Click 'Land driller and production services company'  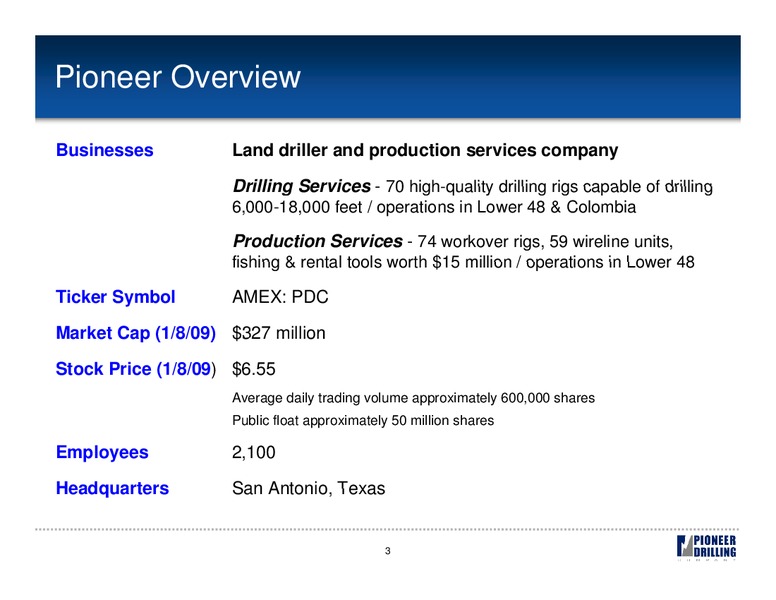(x=425, y=150)
